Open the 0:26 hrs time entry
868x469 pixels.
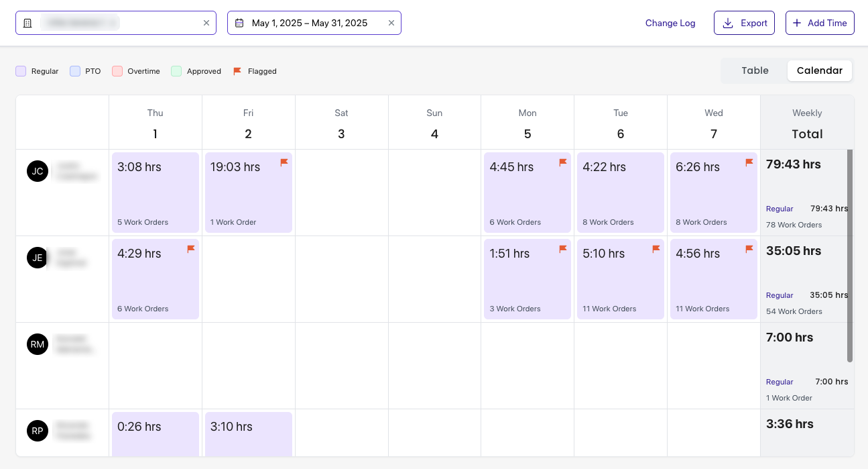(x=156, y=434)
